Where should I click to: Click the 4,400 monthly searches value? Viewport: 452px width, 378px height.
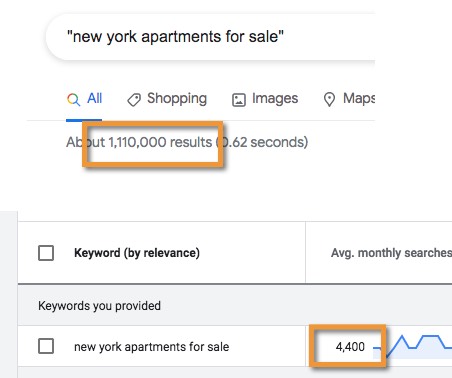tap(350, 347)
